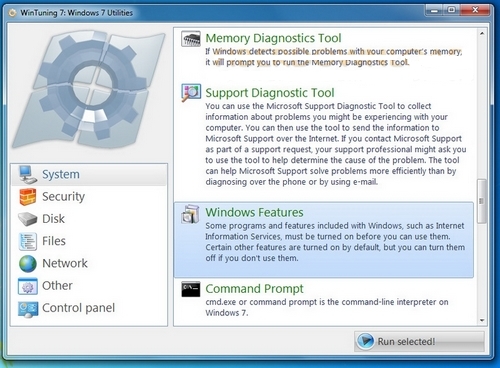Switch to the Disk category
Viewport: 500px width, 368px height.
(x=89, y=219)
